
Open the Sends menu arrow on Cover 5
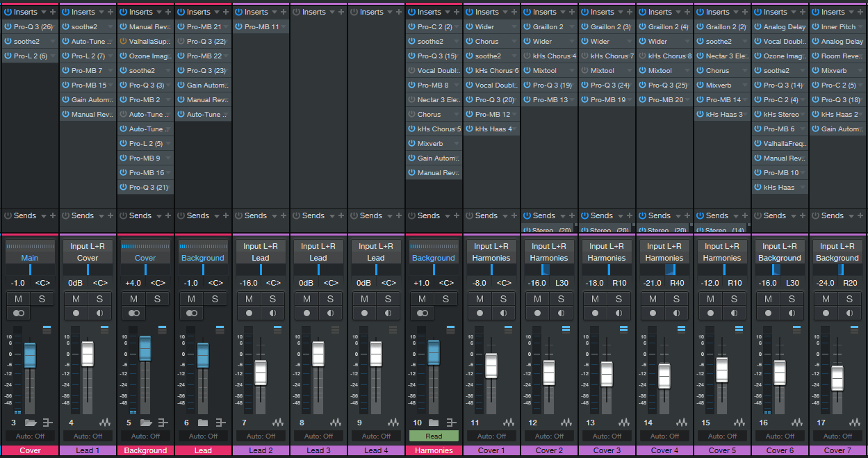(735, 215)
